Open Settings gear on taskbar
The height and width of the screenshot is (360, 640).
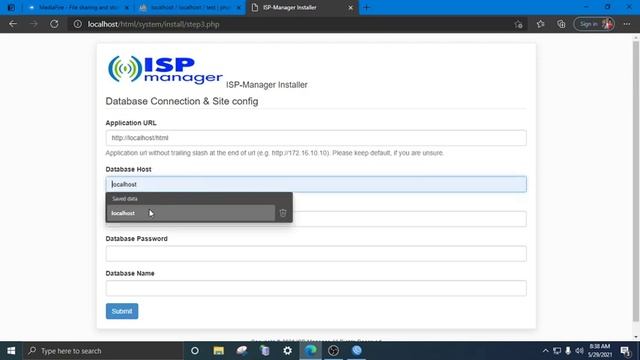click(x=287, y=351)
